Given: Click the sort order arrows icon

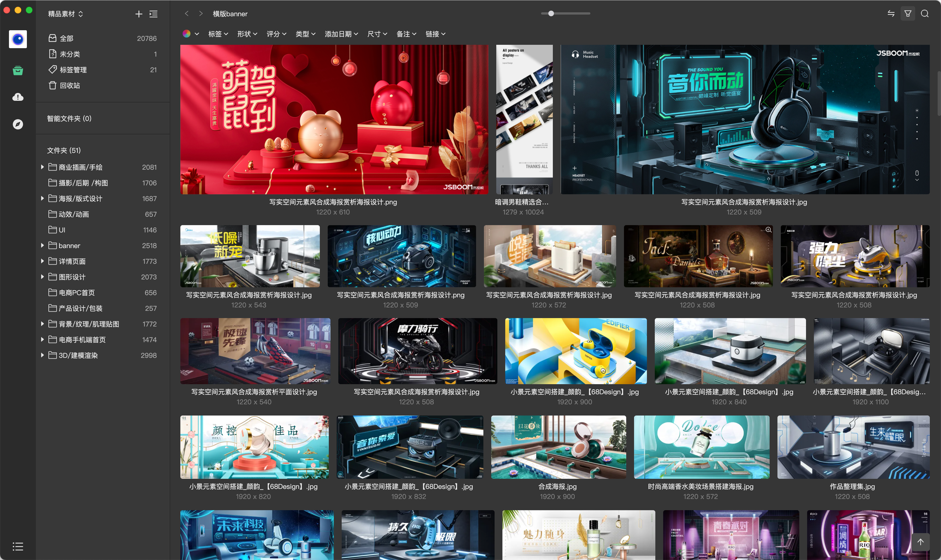Looking at the screenshot, I should pyautogui.click(x=891, y=14).
